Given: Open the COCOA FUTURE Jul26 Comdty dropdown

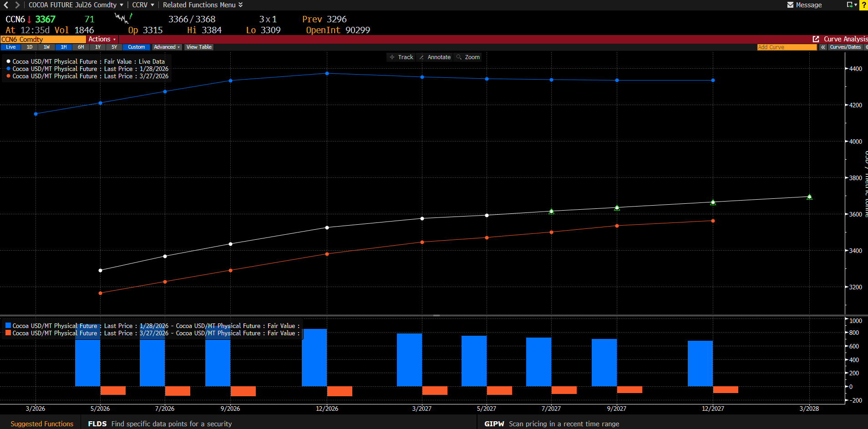Looking at the screenshot, I should tap(76, 5).
